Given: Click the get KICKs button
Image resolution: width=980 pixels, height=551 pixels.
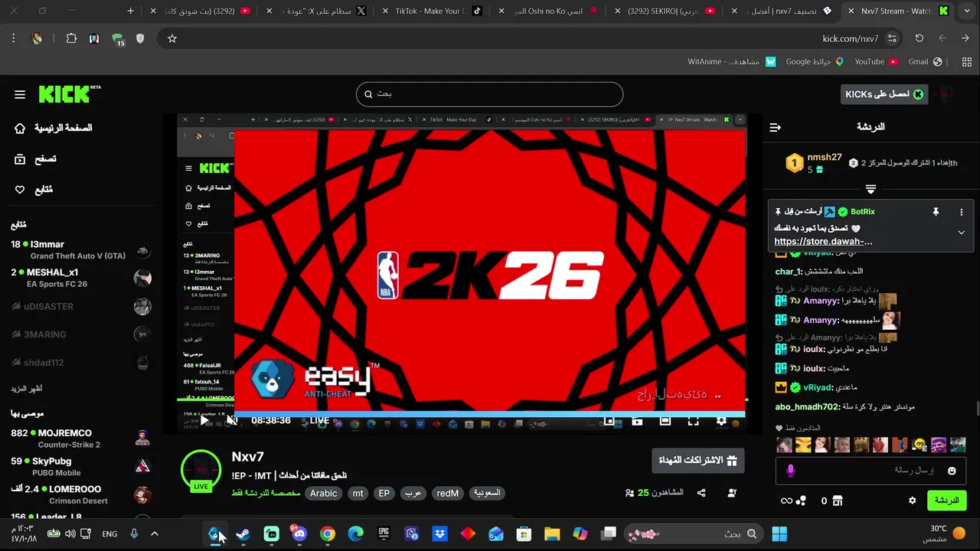Looking at the screenshot, I should click(884, 94).
